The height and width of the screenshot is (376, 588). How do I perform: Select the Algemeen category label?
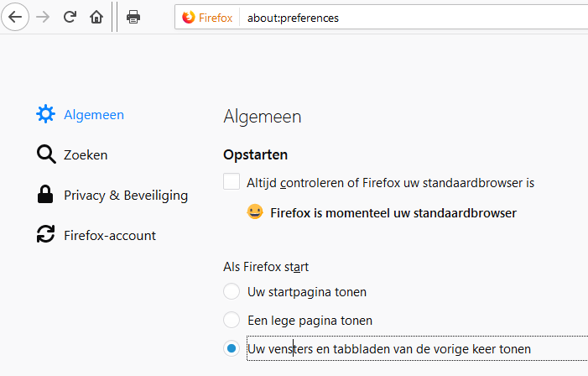94,114
